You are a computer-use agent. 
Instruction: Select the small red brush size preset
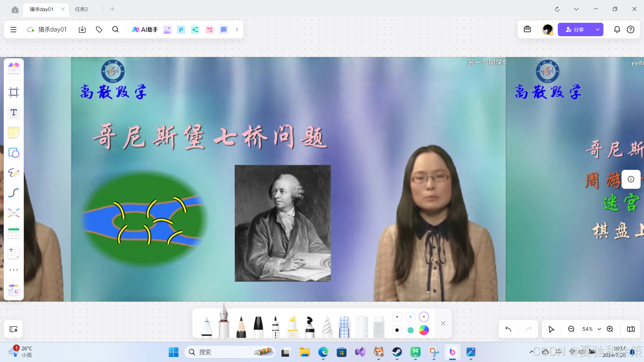(424, 317)
